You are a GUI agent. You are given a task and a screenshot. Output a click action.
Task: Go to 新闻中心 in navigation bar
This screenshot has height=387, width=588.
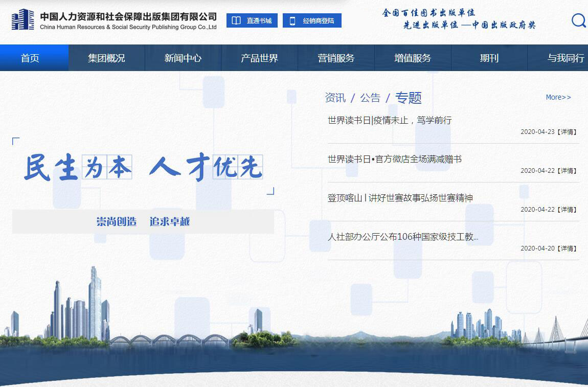pos(183,58)
